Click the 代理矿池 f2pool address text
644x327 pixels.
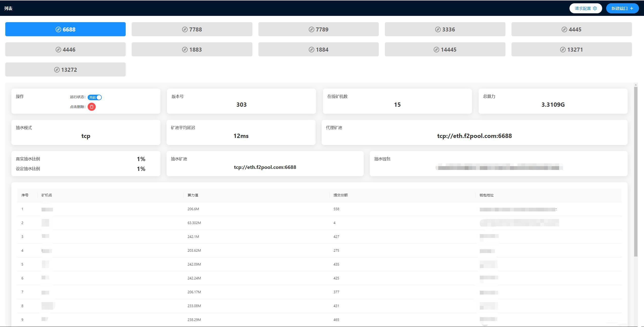coord(474,136)
